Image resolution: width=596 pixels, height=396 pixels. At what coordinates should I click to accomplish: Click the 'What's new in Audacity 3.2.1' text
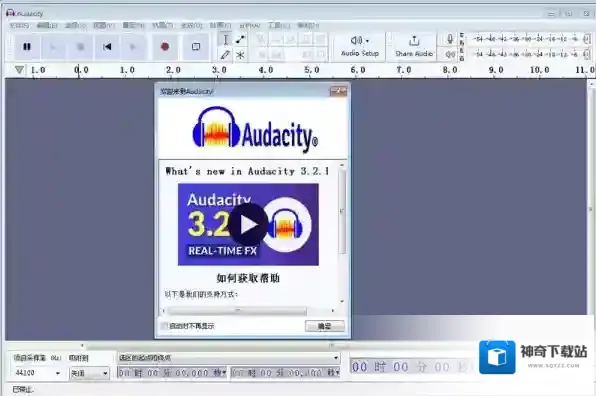(247, 171)
